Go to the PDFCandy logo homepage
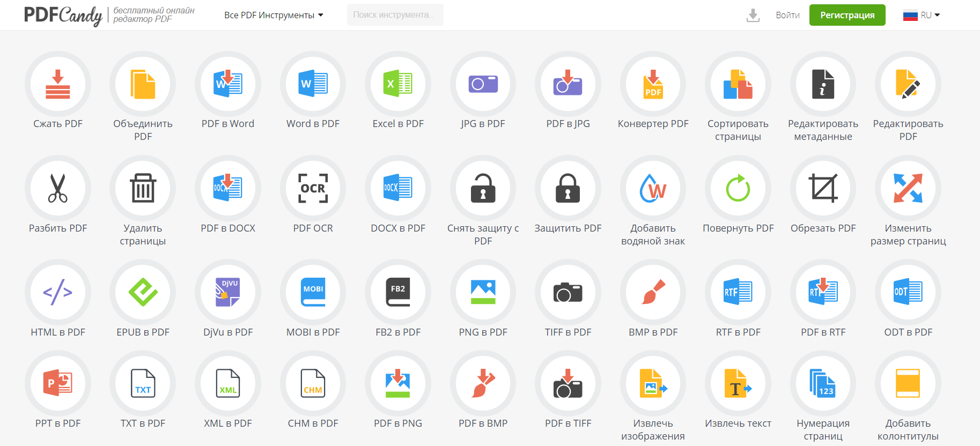Viewport: 980px width, 446px height. coord(63,16)
